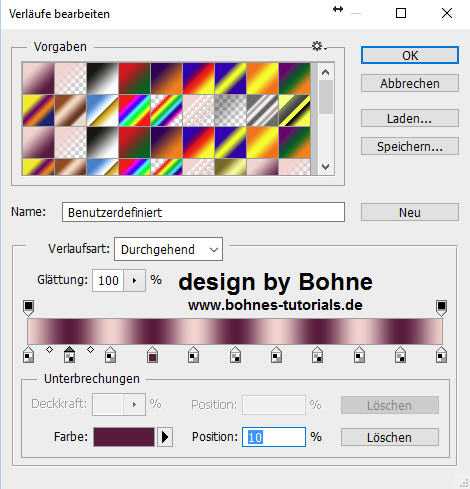Click the midpoint diamond left of selected stop

pos(49,349)
